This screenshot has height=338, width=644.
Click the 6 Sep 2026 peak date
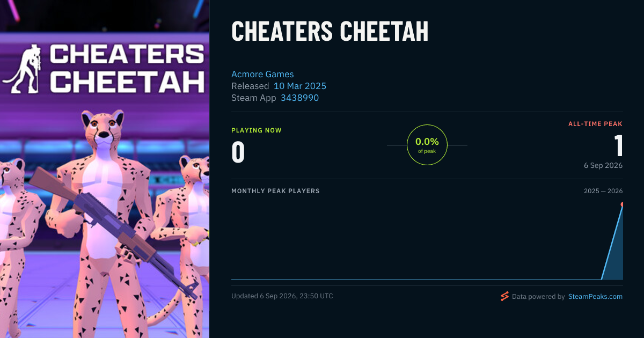[x=603, y=165]
